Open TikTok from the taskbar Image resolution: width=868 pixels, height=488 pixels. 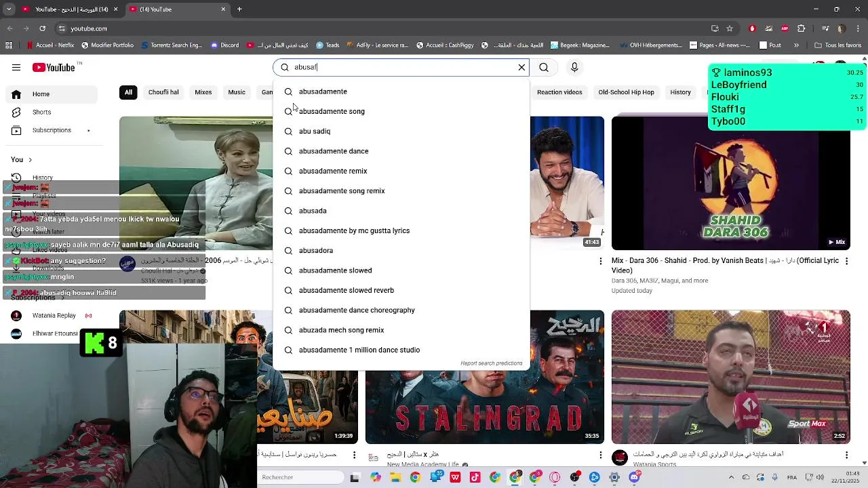pyautogui.click(x=475, y=477)
